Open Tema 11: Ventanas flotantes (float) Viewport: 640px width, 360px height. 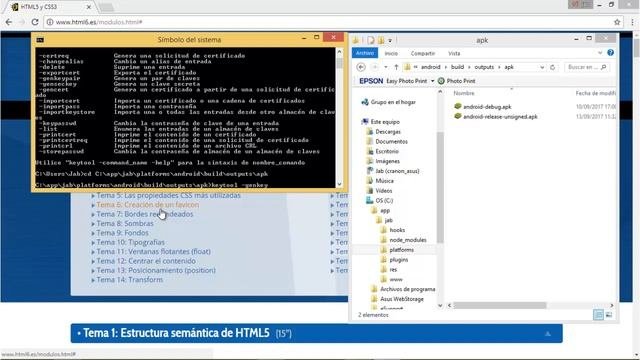(153, 251)
